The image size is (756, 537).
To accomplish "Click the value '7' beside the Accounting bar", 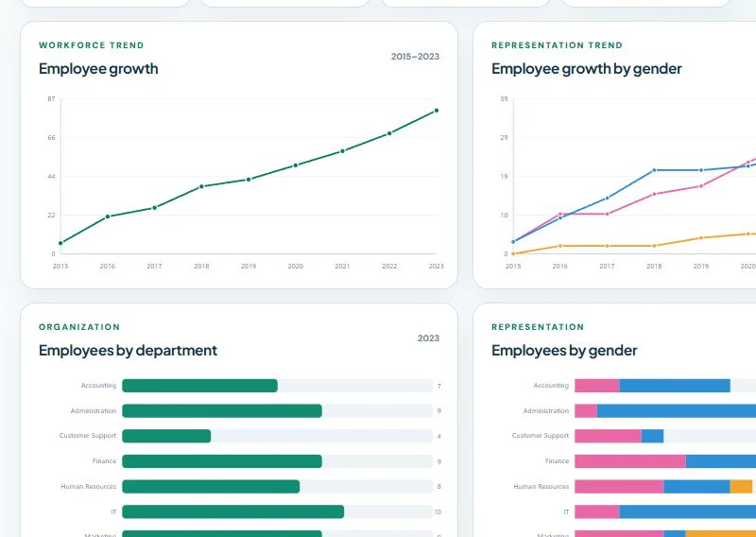I will click(x=439, y=386).
